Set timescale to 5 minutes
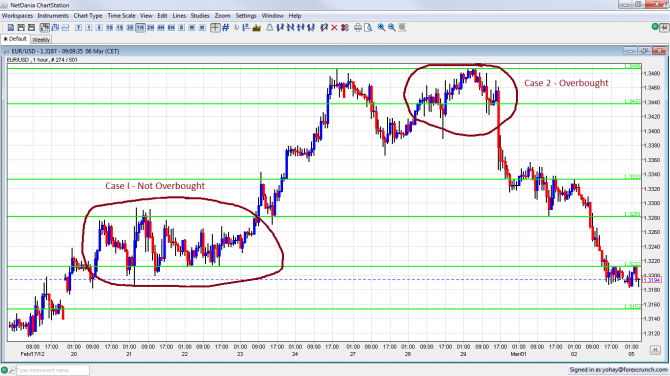The height and width of the screenshot is (376, 670). coord(99,27)
